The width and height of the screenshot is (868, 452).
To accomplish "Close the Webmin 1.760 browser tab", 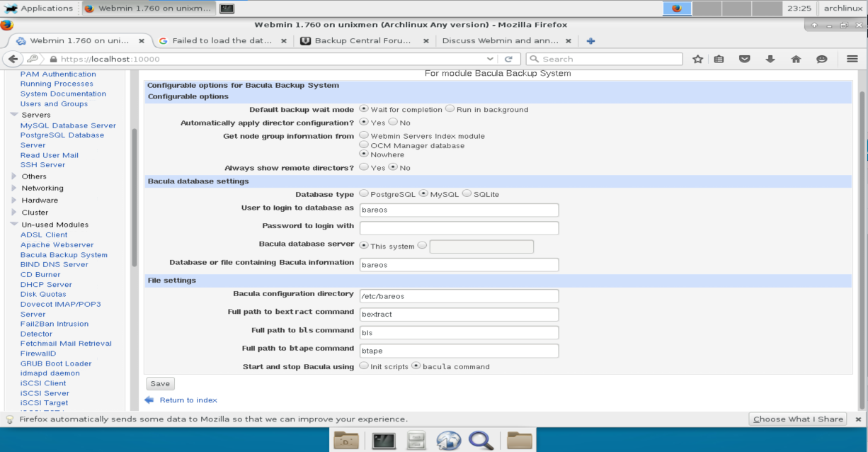I will (x=142, y=40).
